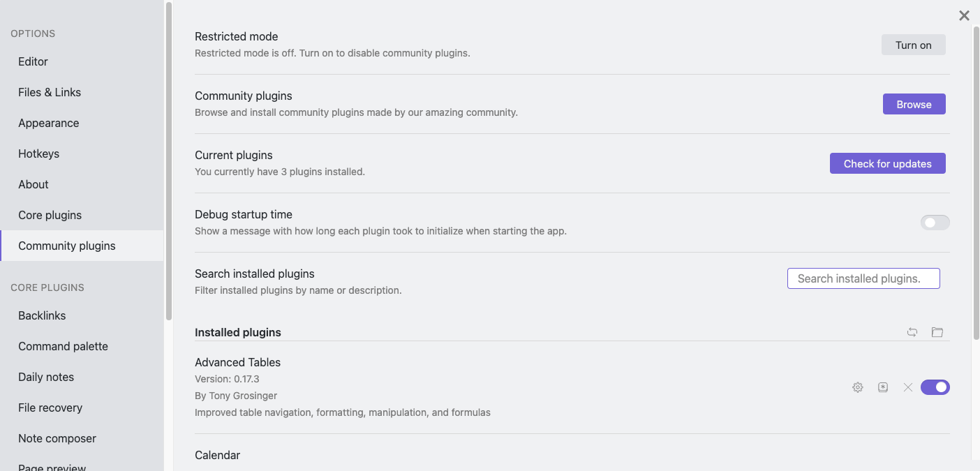The image size is (980, 471).
Task: Browse community plugins
Action: click(914, 104)
